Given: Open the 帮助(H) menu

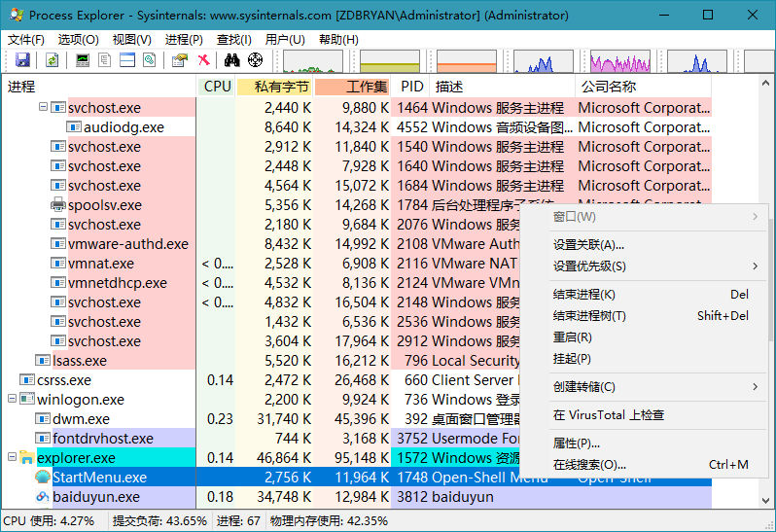Looking at the screenshot, I should click(x=338, y=40).
